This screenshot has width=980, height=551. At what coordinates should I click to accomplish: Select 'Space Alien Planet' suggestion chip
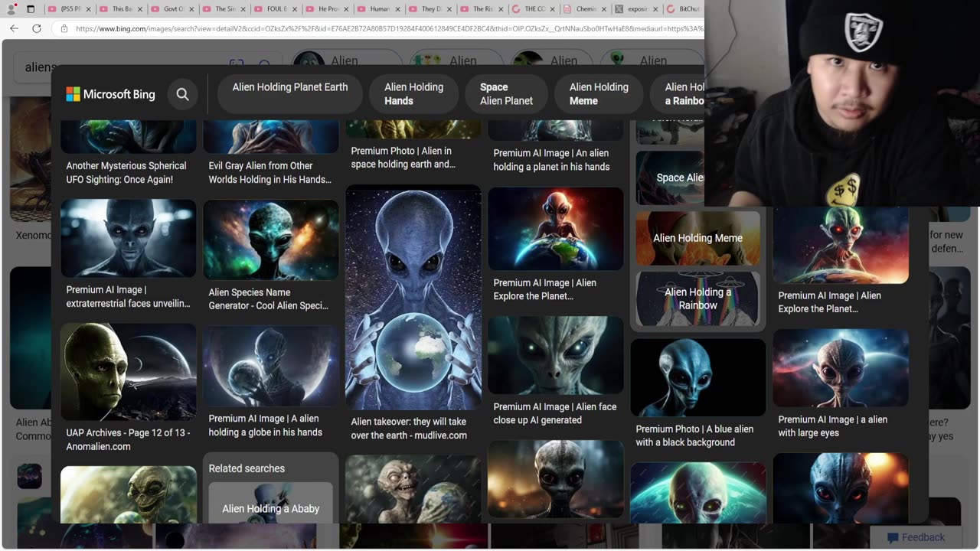(x=506, y=94)
